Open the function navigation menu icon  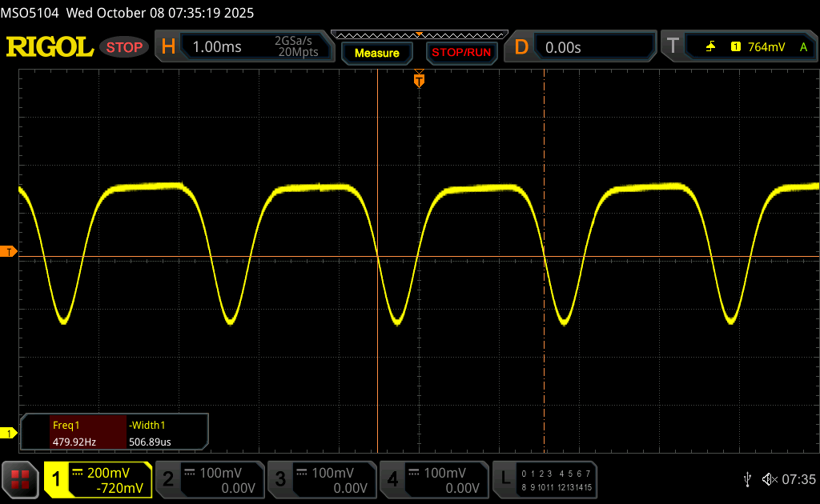[20, 479]
